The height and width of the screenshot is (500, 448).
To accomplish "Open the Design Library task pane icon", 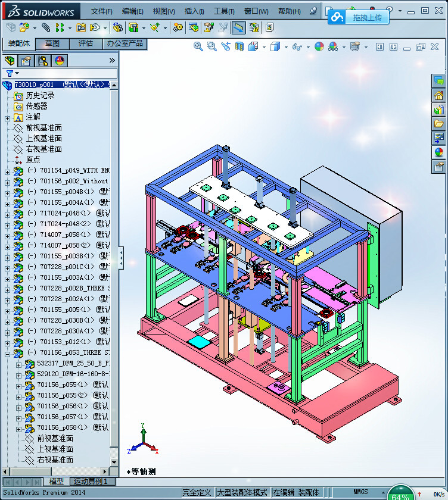I will [438, 110].
